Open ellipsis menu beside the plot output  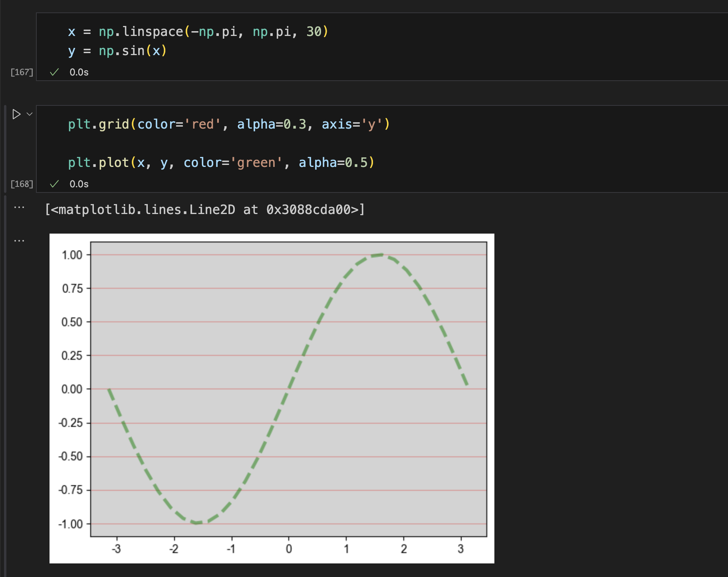[x=19, y=241]
